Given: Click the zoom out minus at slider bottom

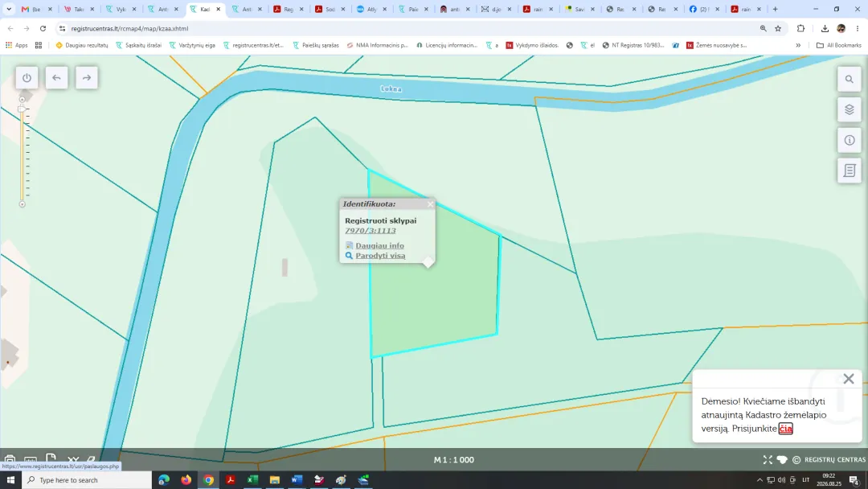Looking at the screenshot, I should click(23, 203).
